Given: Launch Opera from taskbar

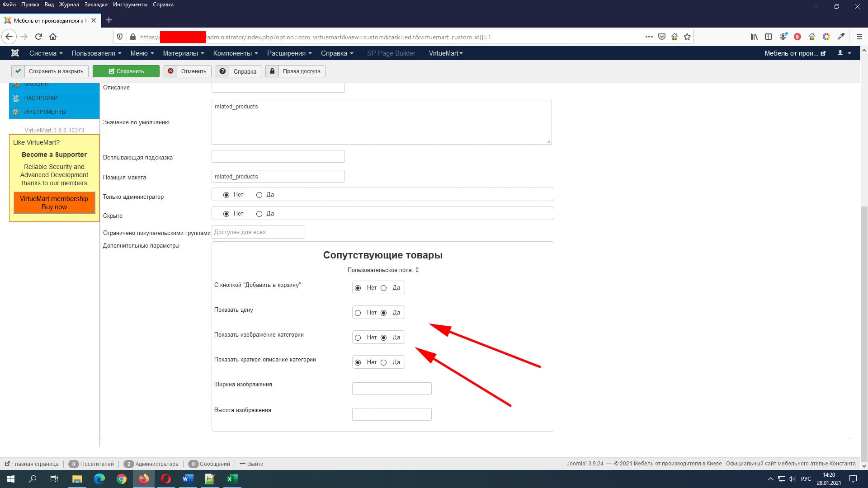Looking at the screenshot, I should click(x=166, y=479).
